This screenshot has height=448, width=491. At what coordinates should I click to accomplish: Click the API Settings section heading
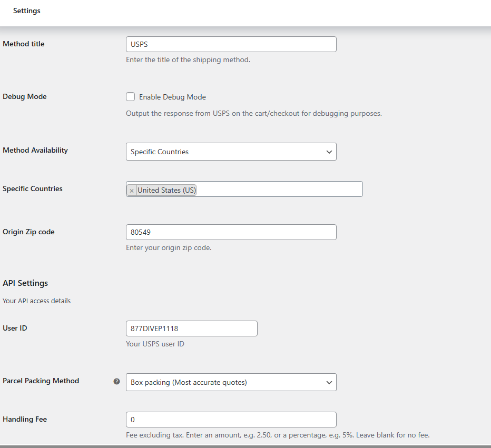coord(25,283)
